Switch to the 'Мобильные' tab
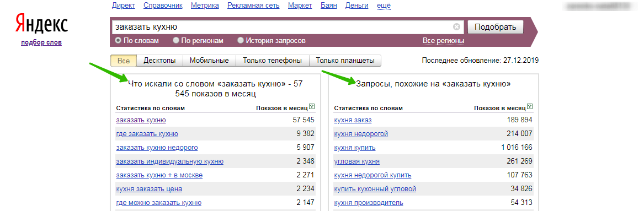644x211 pixels. tap(209, 61)
